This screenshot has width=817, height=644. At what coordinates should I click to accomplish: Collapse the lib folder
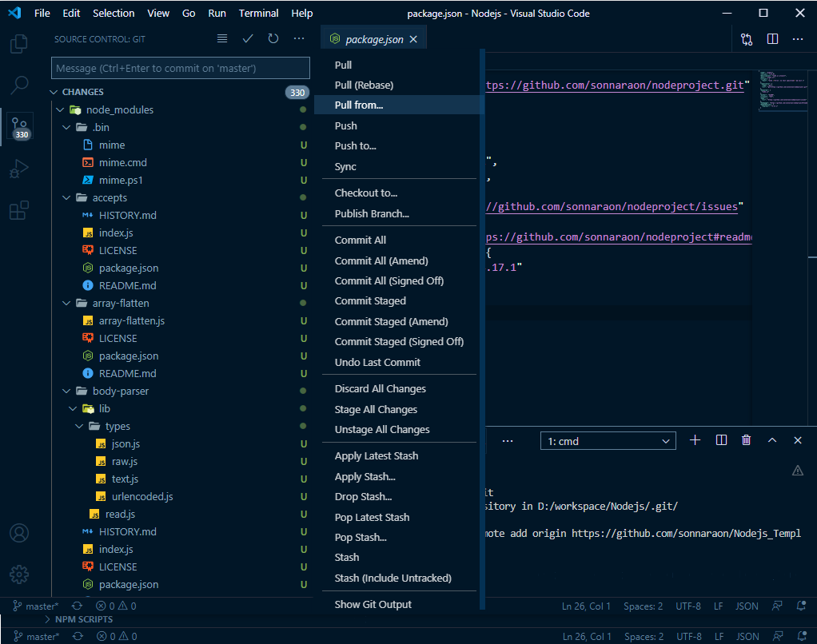tap(73, 408)
